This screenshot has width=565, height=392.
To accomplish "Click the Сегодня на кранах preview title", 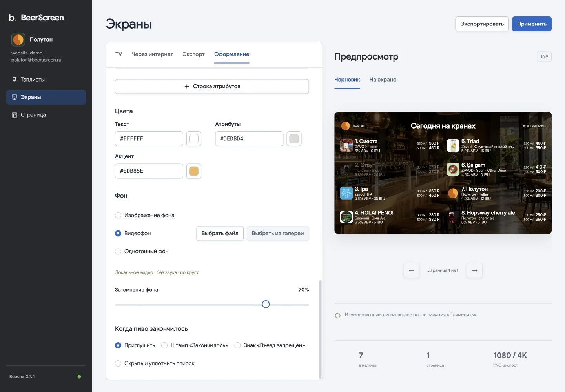I will coord(443,126).
